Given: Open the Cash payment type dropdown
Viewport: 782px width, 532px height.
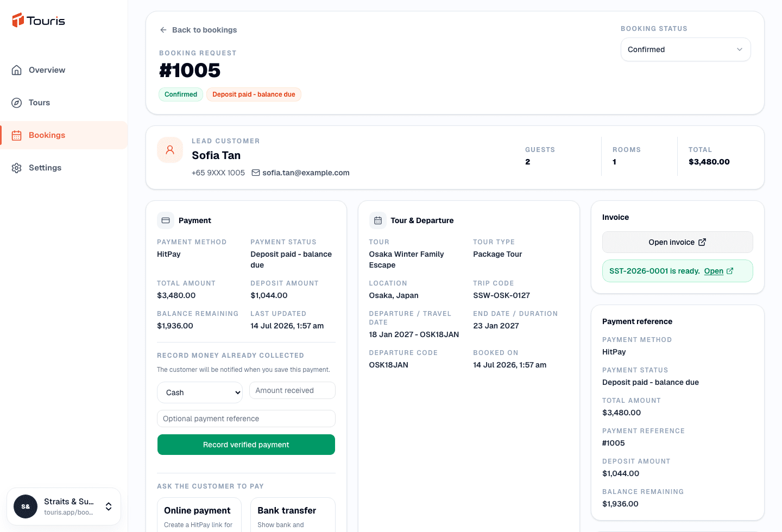Looking at the screenshot, I should click(x=200, y=392).
